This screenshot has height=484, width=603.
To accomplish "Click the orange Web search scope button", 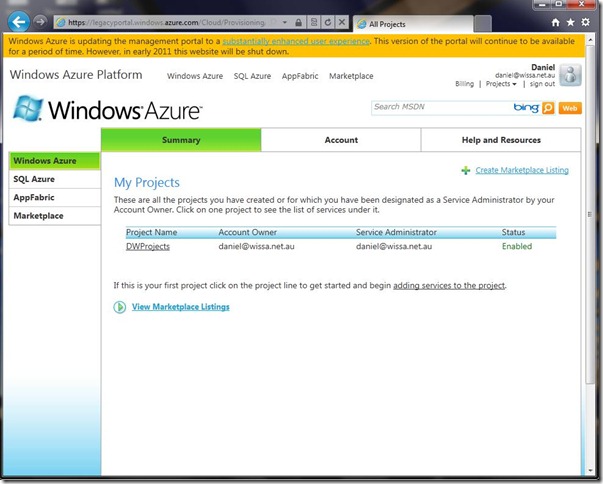I will pyautogui.click(x=570, y=108).
